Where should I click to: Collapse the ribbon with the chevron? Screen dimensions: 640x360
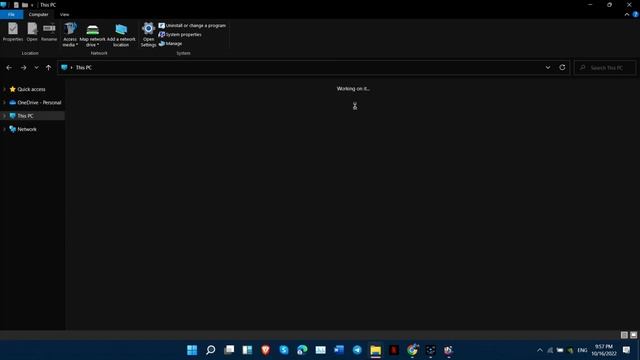click(627, 14)
